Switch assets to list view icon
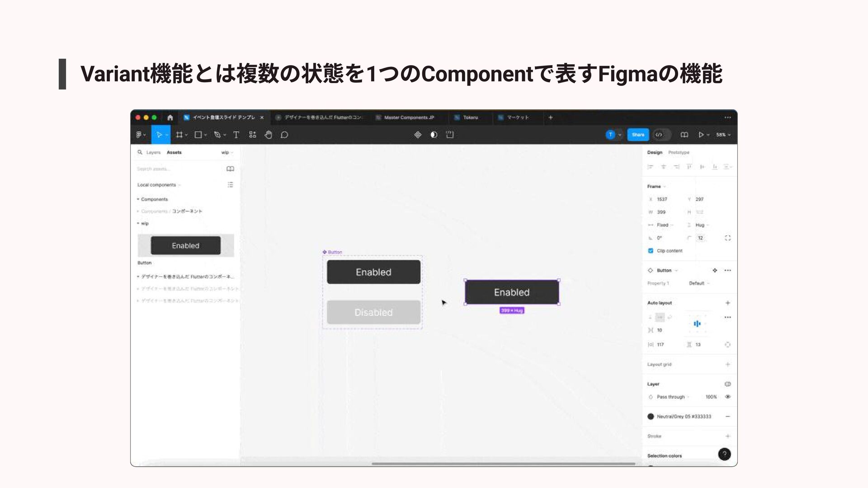This screenshot has width=868, height=488. 230,185
